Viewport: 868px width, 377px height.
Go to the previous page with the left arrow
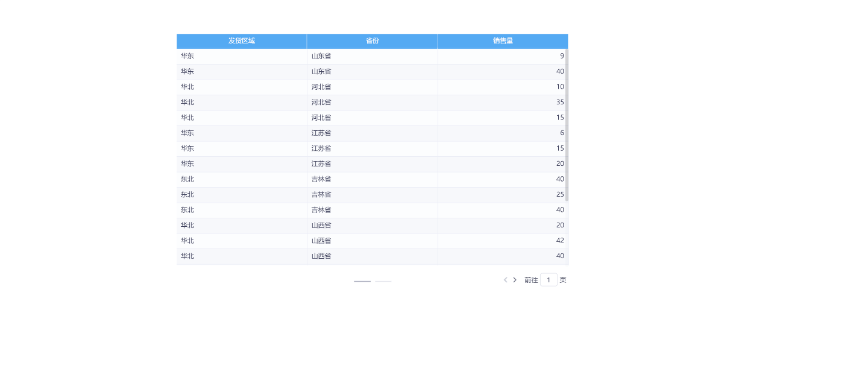click(x=505, y=280)
